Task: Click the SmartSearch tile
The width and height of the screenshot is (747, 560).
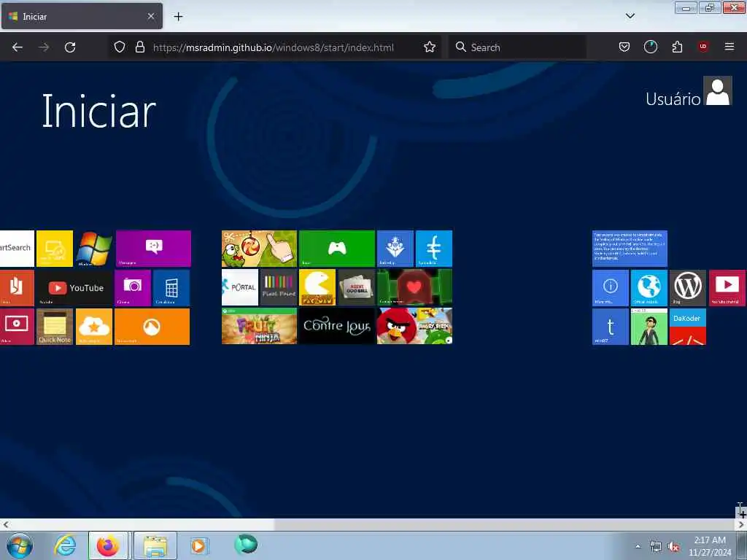Action: pos(17,249)
